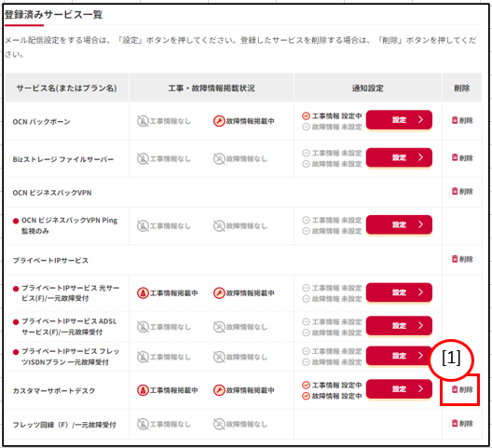Click 工事情報掲載中 icon for プライベートIP 光サービス
The image size is (492, 448).
(143, 293)
